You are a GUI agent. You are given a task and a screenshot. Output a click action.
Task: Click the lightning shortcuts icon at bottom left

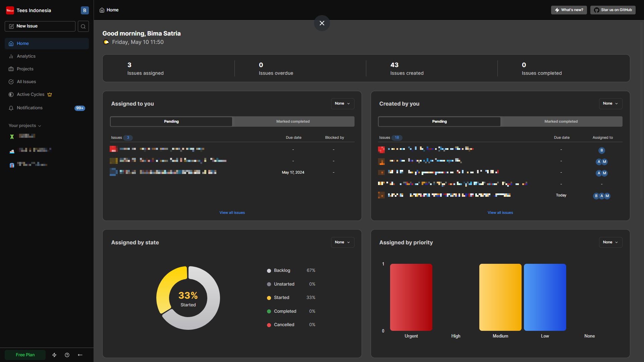54,355
